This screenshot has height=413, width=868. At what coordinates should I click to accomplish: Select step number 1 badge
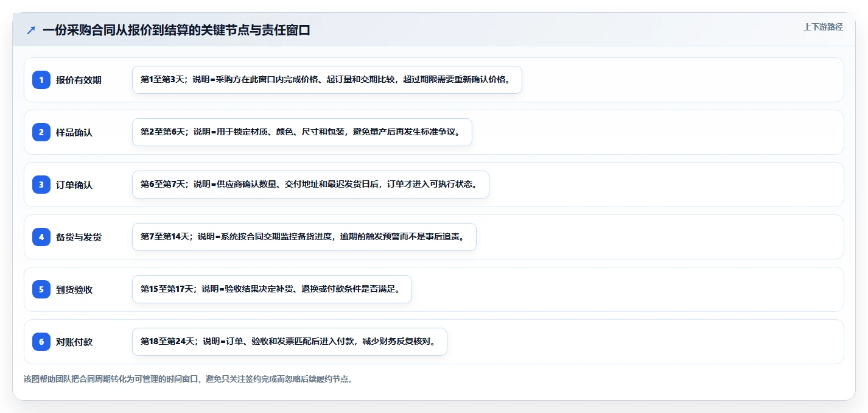pos(41,80)
